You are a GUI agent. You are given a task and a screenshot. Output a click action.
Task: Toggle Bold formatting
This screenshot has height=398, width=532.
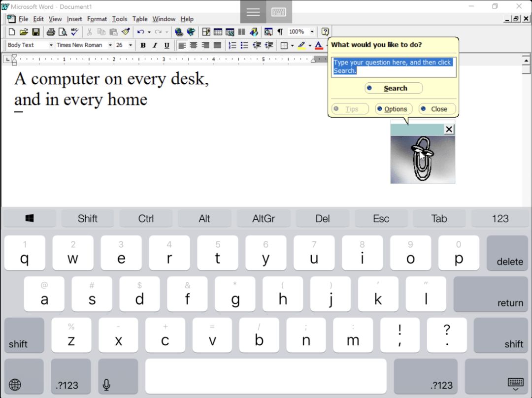click(x=143, y=45)
